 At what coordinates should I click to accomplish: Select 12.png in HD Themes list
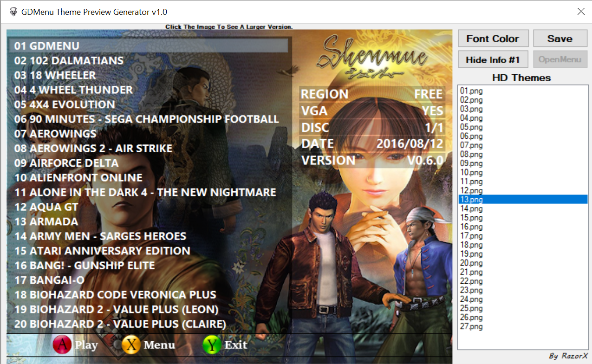click(x=522, y=190)
